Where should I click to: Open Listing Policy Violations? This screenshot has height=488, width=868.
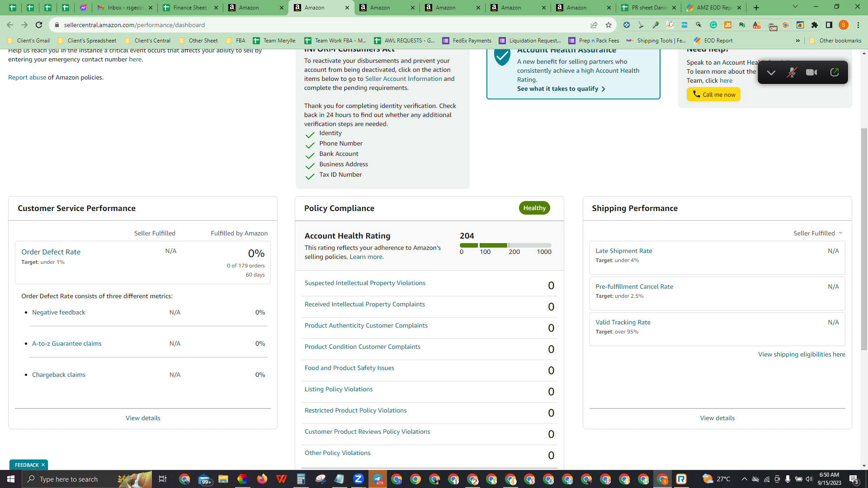tap(339, 389)
